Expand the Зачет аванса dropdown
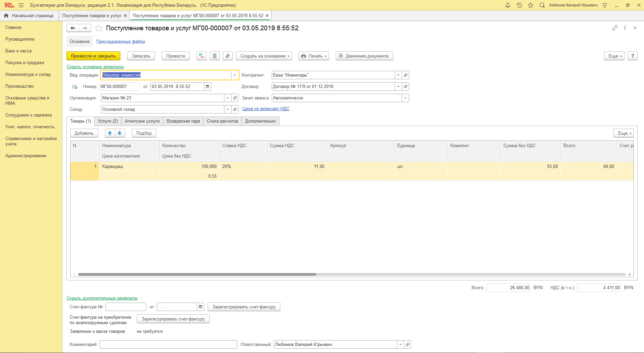 [405, 98]
